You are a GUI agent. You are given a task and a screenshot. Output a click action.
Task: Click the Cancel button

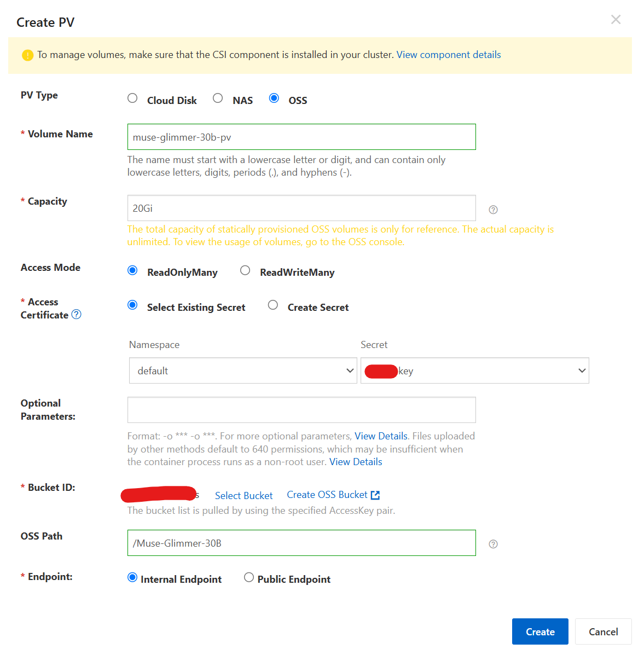tap(604, 631)
